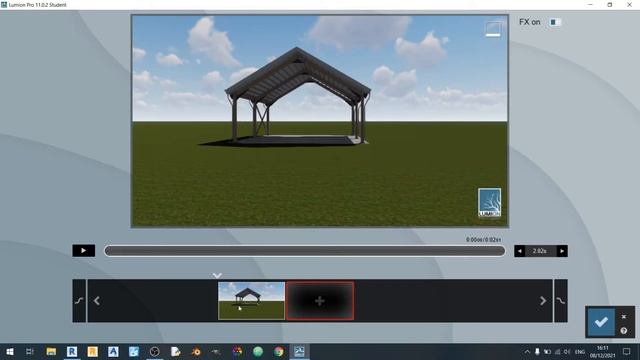Image resolution: width=640 pixels, height=360 pixels.
Task: Switch the ENG input language indicator
Action: 580,352
